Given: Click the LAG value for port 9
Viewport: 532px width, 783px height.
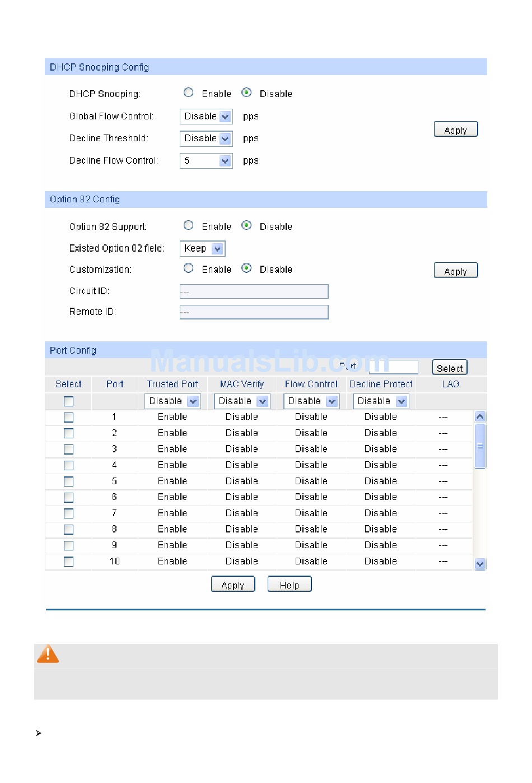Looking at the screenshot, I should click(x=444, y=545).
